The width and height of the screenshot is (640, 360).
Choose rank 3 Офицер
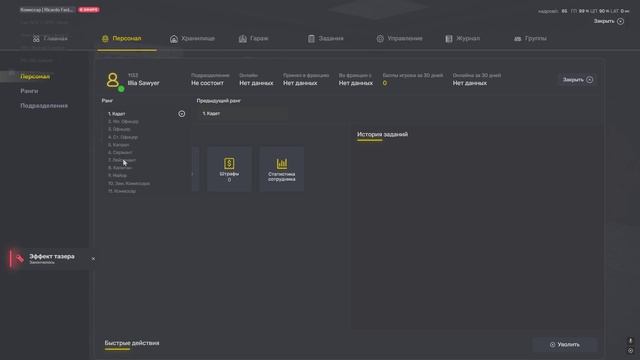(x=119, y=129)
